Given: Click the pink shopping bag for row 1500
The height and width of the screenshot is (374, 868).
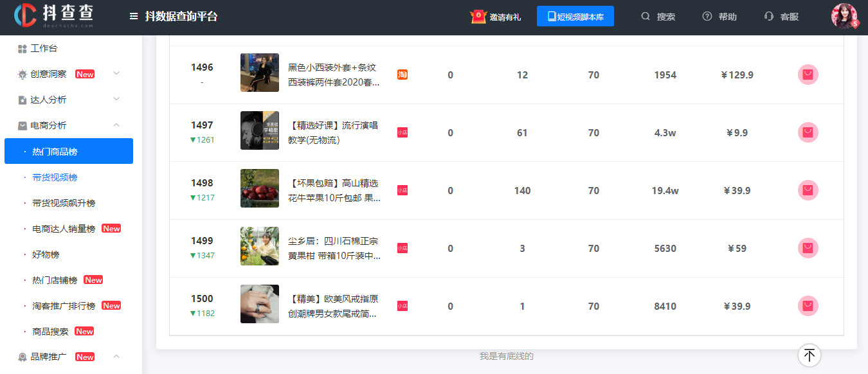Looking at the screenshot, I should click(808, 307).
